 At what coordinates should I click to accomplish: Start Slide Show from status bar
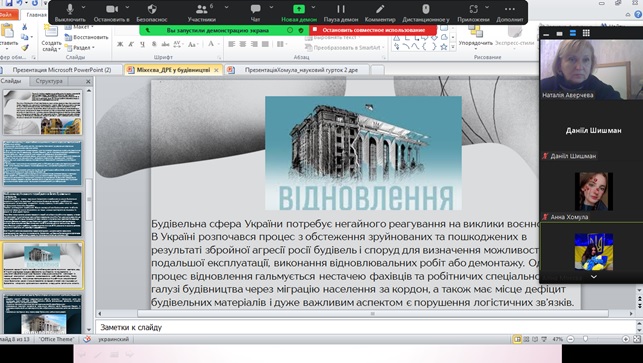[x=544, y=339]
